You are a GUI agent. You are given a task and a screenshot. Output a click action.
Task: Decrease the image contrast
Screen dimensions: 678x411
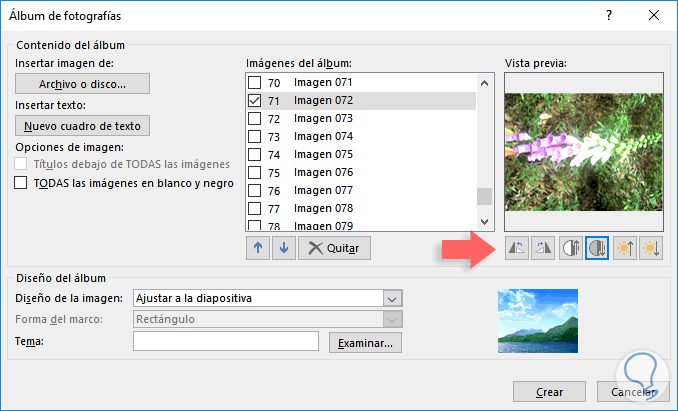pos(597,248)
